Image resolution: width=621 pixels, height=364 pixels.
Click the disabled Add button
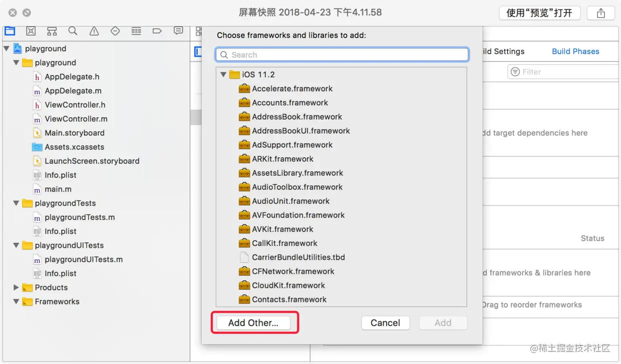point(443,323)
